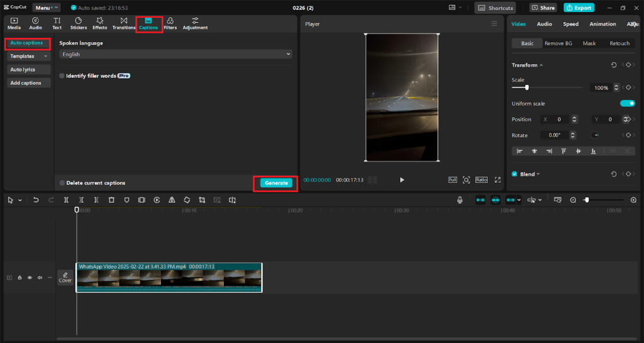This screenshot has width=644, height=343.
Task: Click the Export button
Action: [579, 8]
